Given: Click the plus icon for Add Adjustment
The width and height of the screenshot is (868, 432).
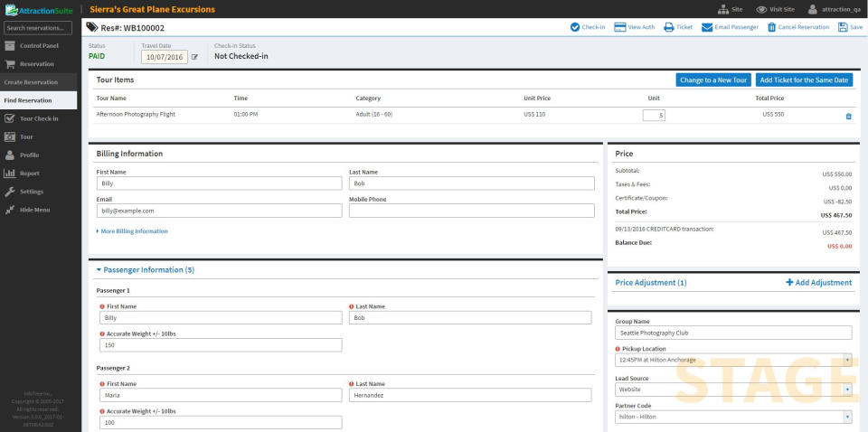Looking at the screenshot, I should pos(789,283).
